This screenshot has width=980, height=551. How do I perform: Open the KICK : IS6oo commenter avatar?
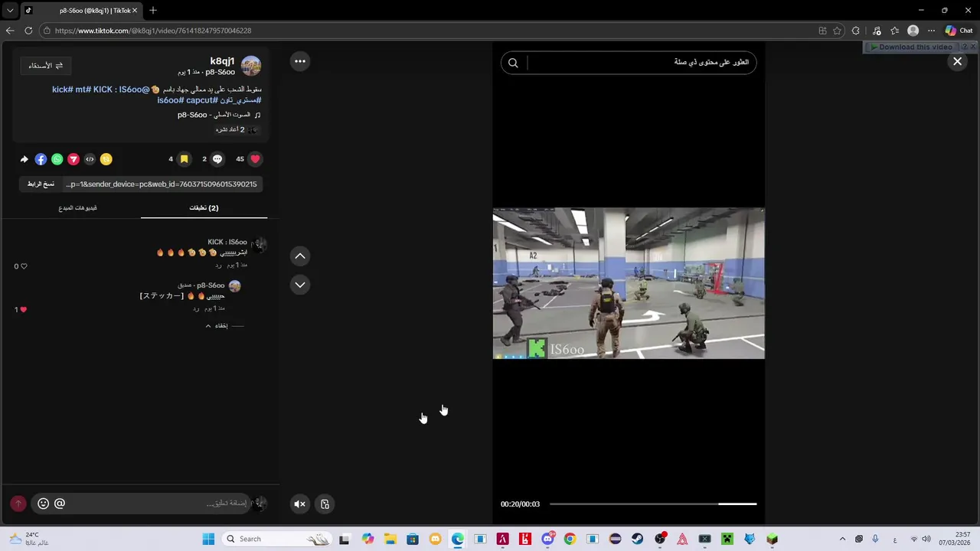click(x=259, y=245)
